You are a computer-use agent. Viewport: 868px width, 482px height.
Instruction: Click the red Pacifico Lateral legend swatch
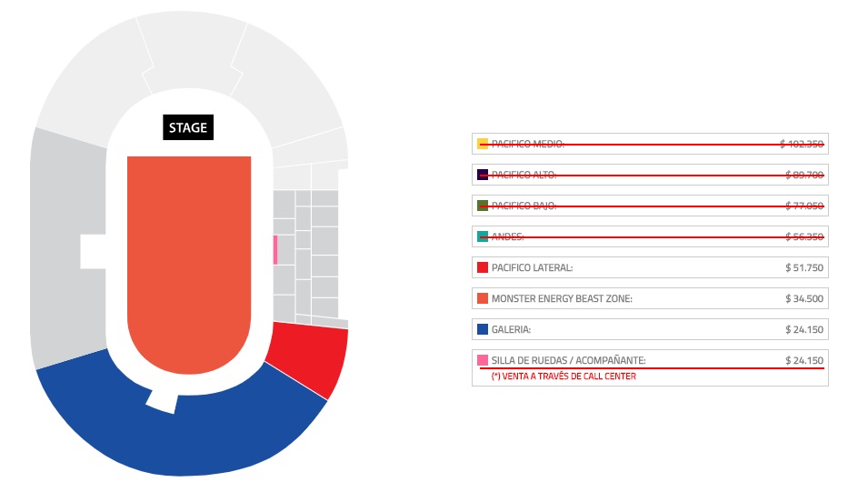pos(483,267)
